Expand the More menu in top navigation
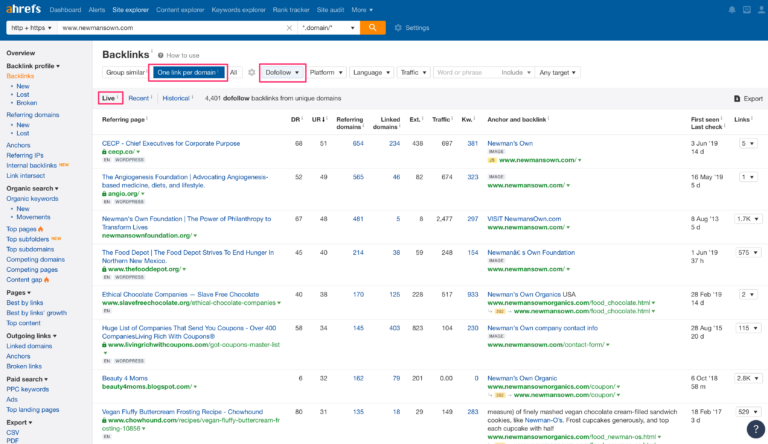 click(x=362, y=10)
